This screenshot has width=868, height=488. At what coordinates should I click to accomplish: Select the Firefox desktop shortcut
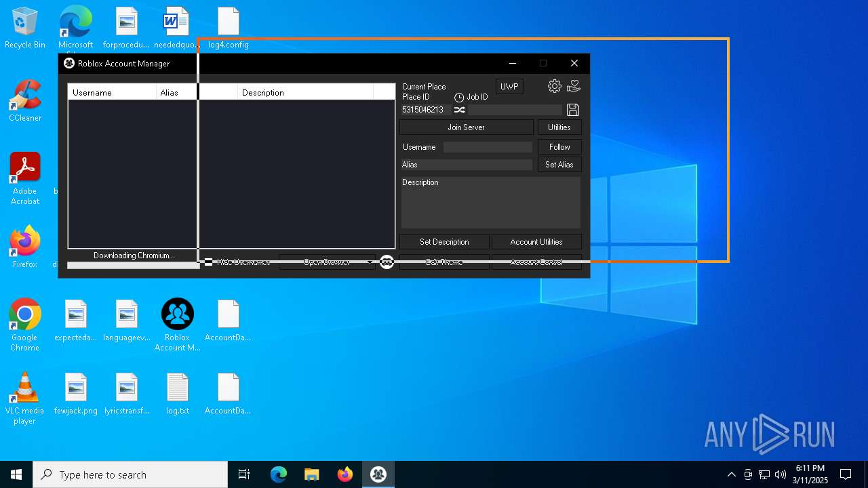(25, 247)
